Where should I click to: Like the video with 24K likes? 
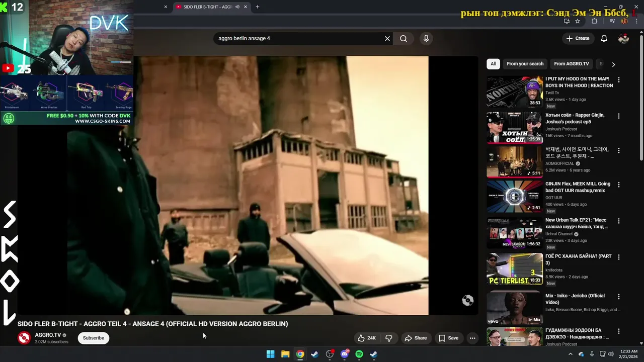pos(366,338)
